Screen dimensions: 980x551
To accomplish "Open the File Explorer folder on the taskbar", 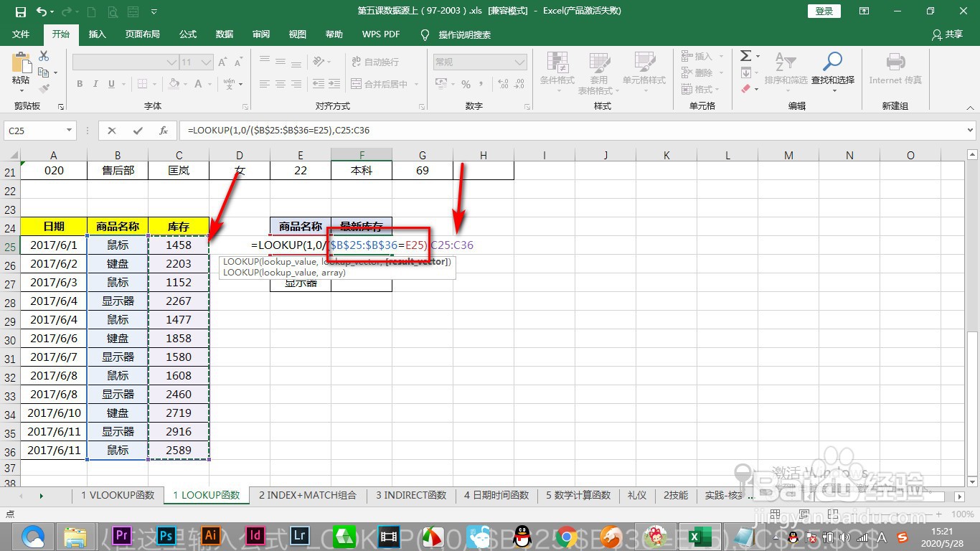I will 75,536.
